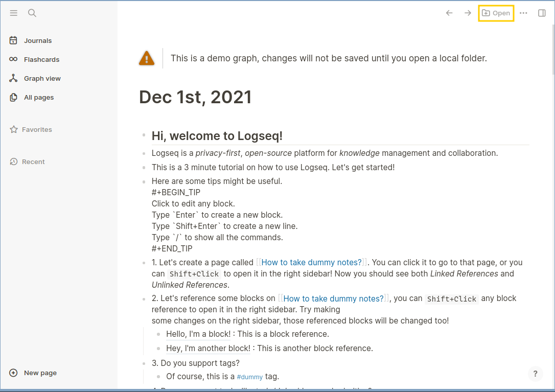Click the demo graph warning message text
The height and width of the screenshot is (392, 555).
tap(329, 58)
